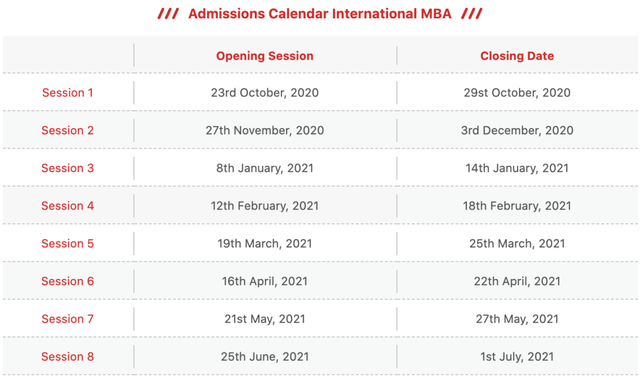Select the 27th November, 2020 cell
640x379 pixels.
[x=264, y=131]
